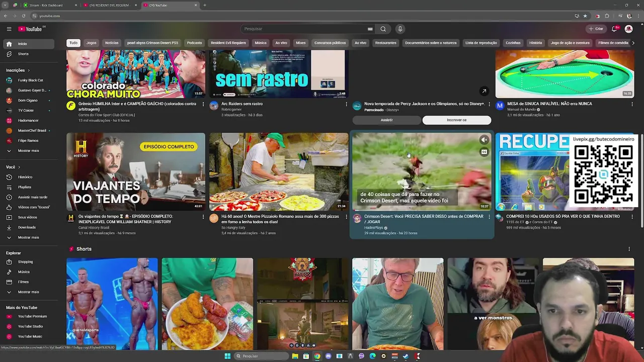Image resolution: width=644 pixels, height=362 pixels.
Task: Open HadesPlays channel link
Action: pyautogui.click(x=374, y=228)
